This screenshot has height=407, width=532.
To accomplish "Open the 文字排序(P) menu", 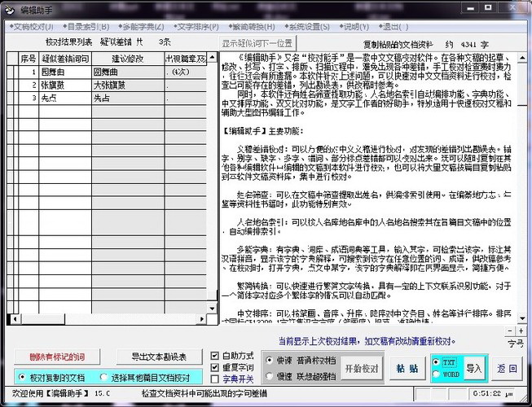I will (196, 27).
